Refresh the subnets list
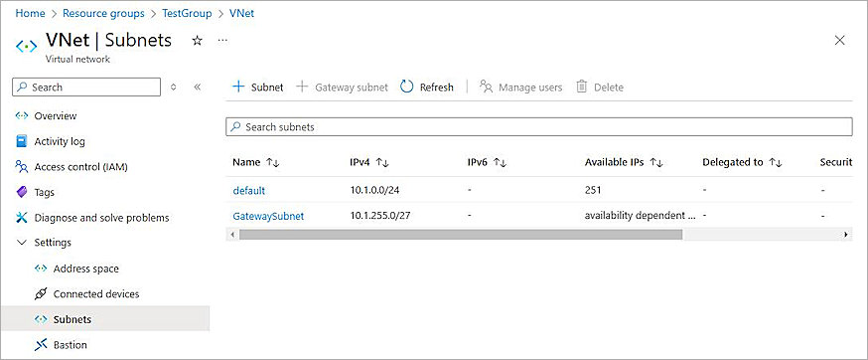Viewport: 868px width, 360px height. (427, 88)
